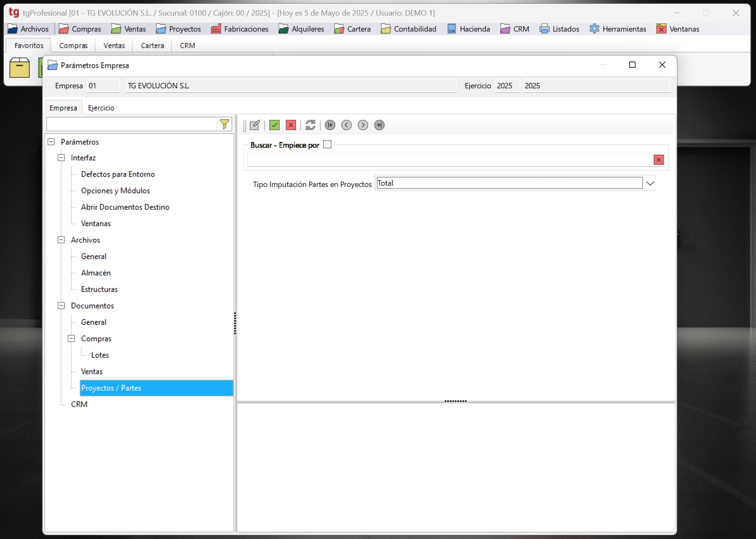Click the Ejercicio code field '2025'

(x=508, y=86)
